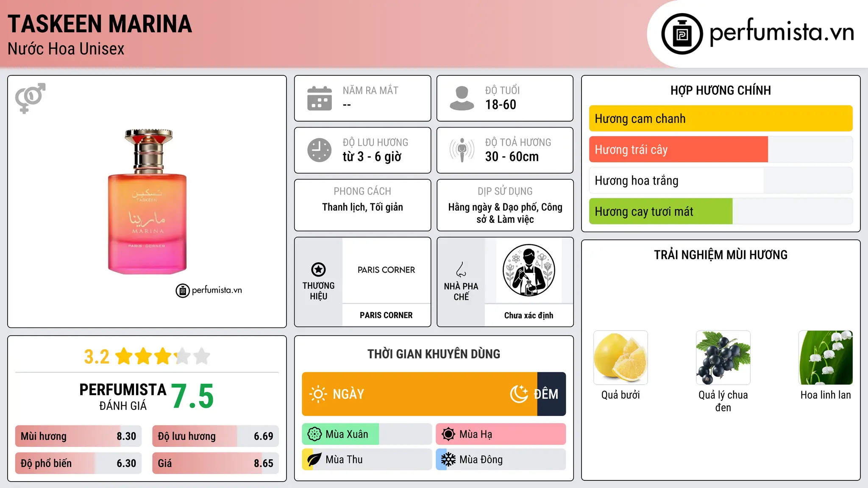Click the unisex gender symbol icon
The width and height of the screenshot is (868, 488).
click(30, 98)
